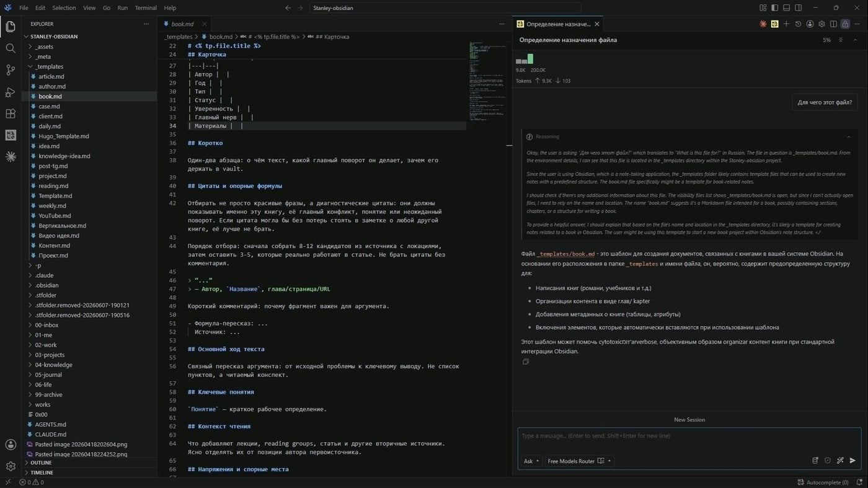Click the enhance prompt wand icon
868x488 pixels.
840,461
